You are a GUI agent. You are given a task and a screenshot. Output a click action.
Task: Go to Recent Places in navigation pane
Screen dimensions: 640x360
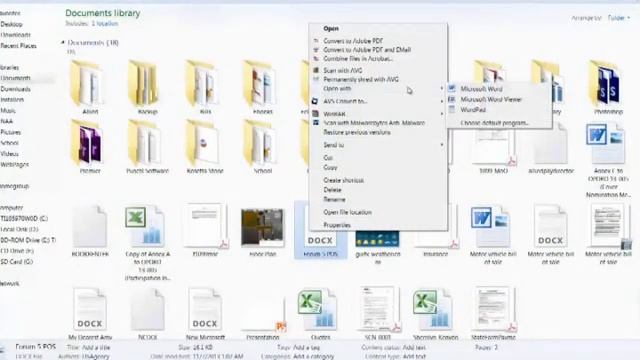18,46
